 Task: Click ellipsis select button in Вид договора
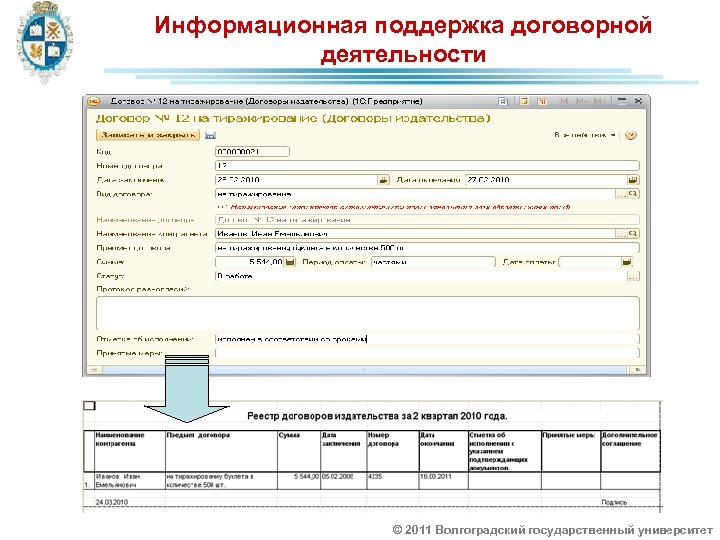pos(621,194)
